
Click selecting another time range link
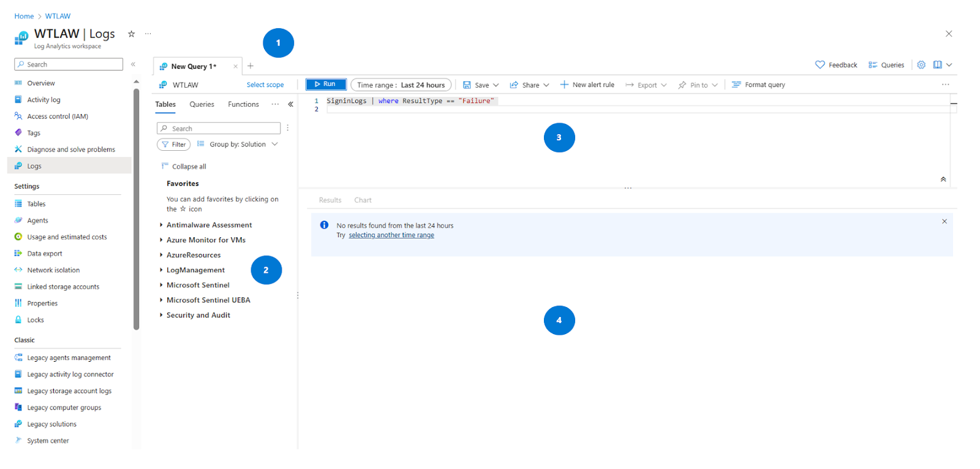click(x=391, y=235)
